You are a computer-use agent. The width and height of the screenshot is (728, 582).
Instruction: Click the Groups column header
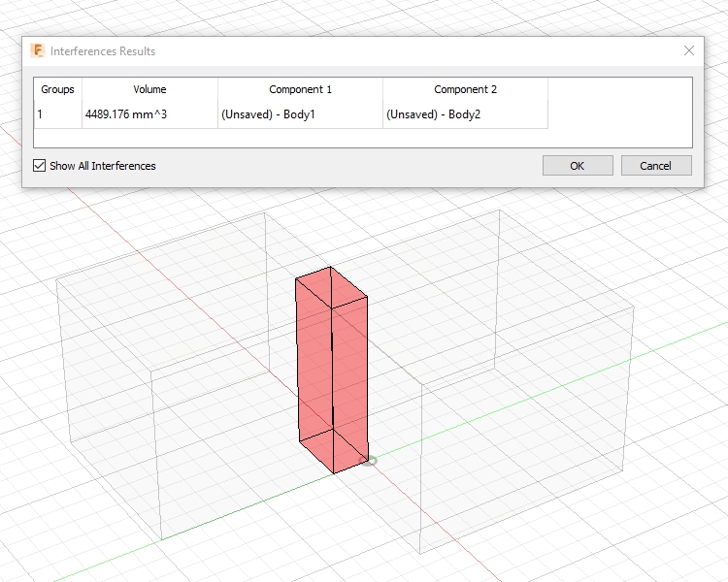coord(57,89)
